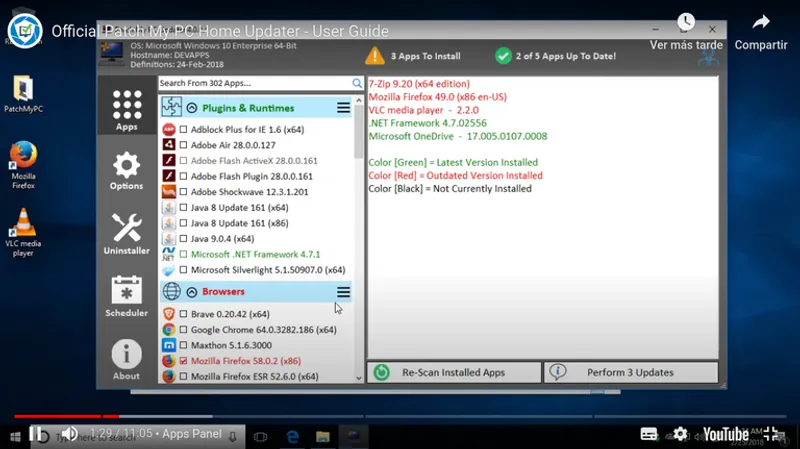Screen dimensions: 800x449
Task: Click Re-Scan Installed Apps button
Action: pos(454,372)
